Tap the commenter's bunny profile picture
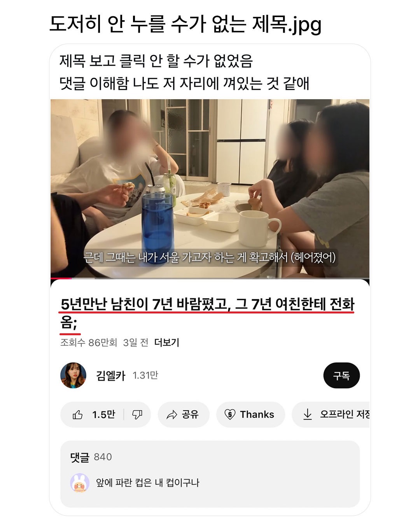Viewport: 420px width, 525px height. click(x=80, y=483)
